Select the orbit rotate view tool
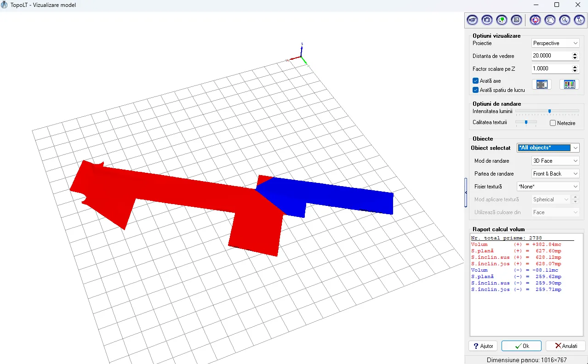This screenshot has height=364, width=588. 535,20
